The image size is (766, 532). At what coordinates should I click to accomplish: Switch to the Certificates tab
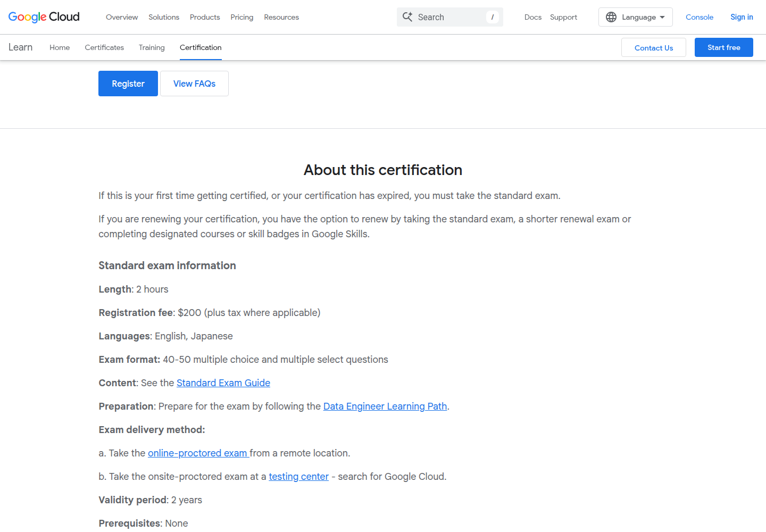tap(104, 47)
